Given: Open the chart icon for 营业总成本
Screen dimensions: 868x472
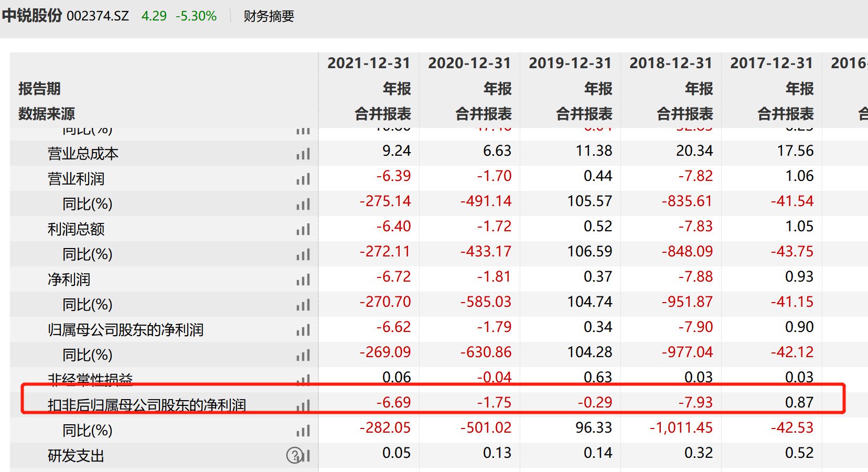Looking at the screenshot, I should [x=303, y=154].
